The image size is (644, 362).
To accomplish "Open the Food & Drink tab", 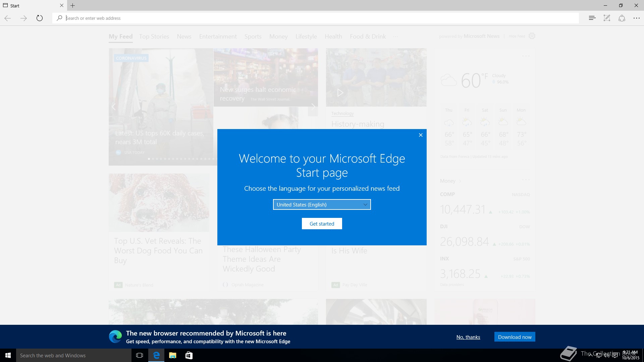I will pyautogui.click(x=368, y=37).
